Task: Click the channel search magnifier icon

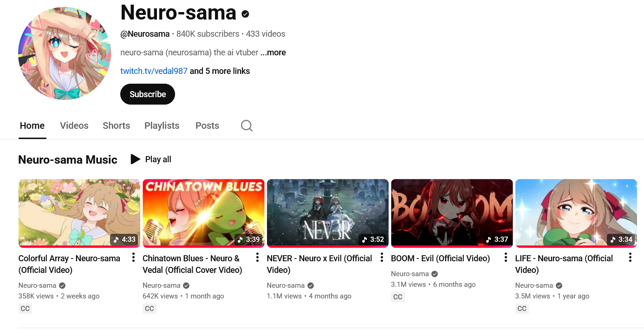Action: pos(247,126)
